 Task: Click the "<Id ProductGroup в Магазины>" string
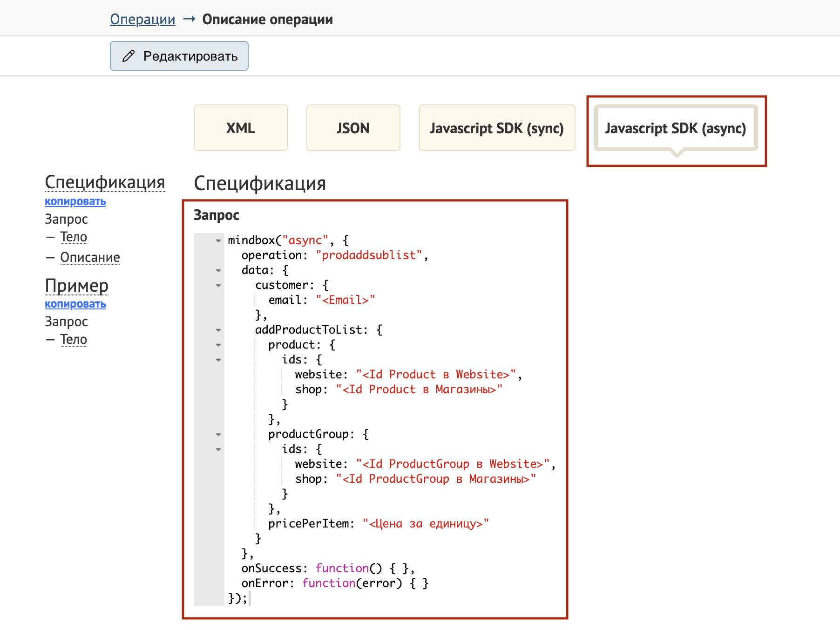[436, 479]
